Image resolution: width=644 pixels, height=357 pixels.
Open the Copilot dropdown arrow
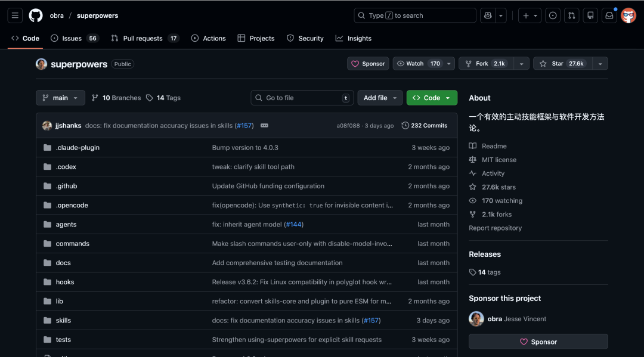[x=501, y=15]
